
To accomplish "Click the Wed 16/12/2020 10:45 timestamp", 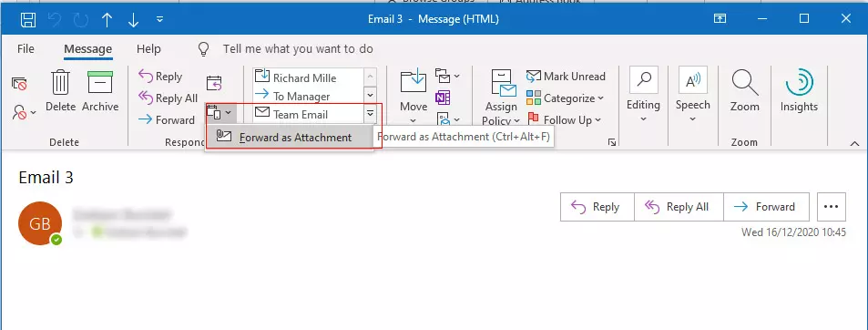I will pyautogui.click(x=794, y=232).
